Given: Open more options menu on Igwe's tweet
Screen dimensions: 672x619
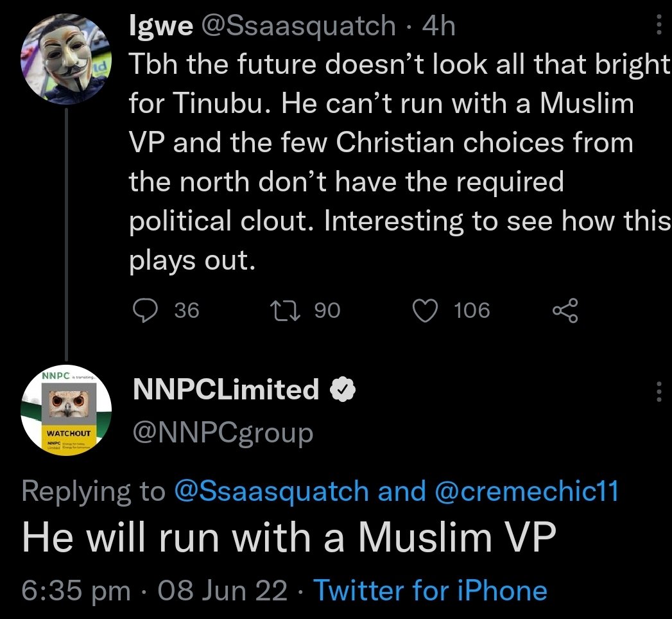Looking at the screenshot, I should coord(659,26).
